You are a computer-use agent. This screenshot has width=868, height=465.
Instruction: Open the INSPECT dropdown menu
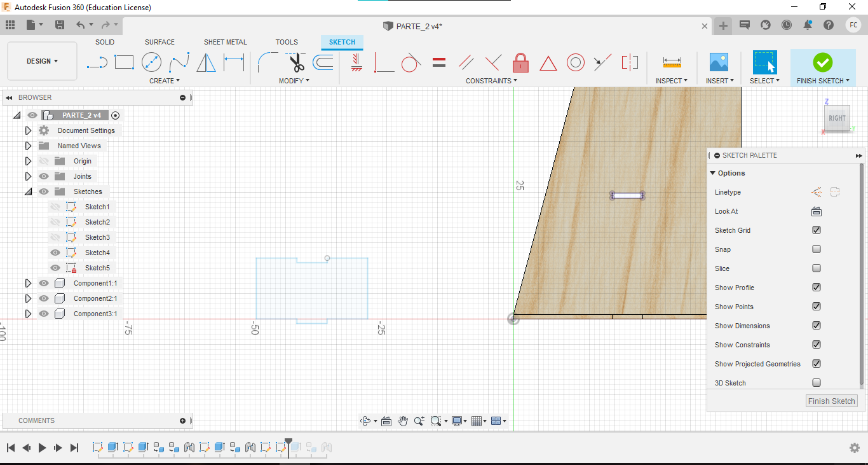pos(672,81)
